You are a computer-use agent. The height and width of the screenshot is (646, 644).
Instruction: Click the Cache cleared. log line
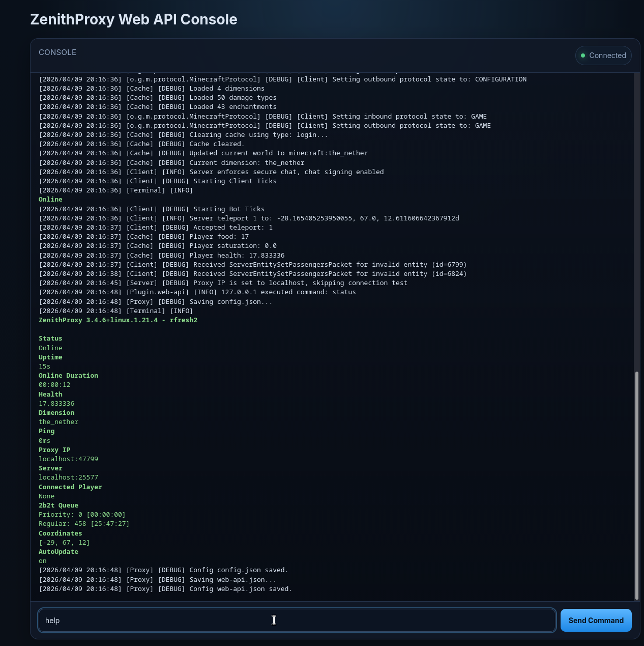tap(141, 144)
